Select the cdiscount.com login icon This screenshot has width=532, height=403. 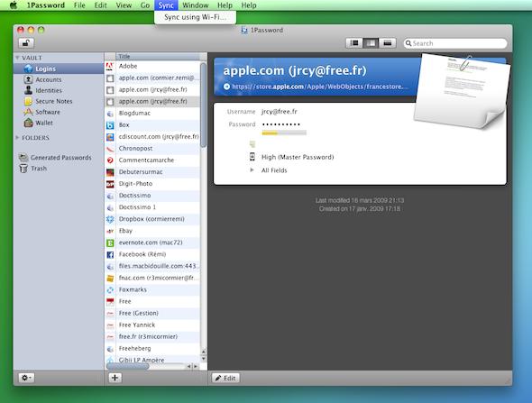(110, 137)
